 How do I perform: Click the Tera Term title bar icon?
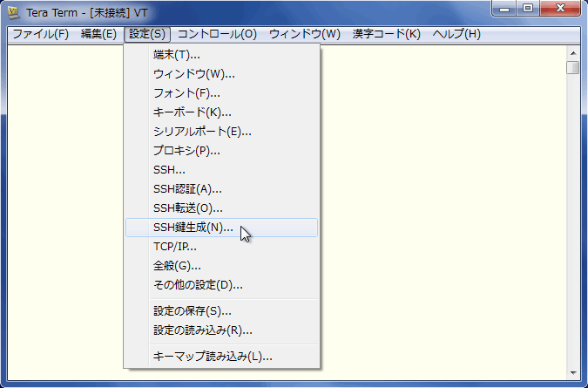click(x=13, y=13)
